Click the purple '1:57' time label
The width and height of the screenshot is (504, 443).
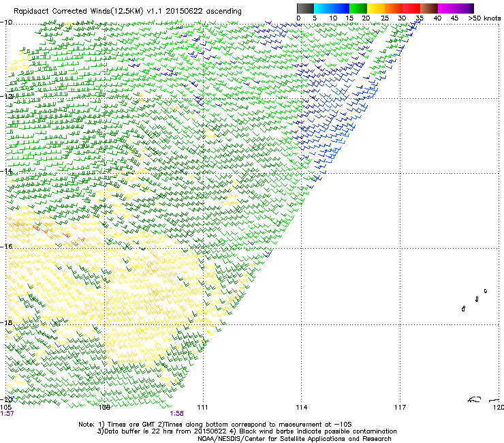(7, 414)
